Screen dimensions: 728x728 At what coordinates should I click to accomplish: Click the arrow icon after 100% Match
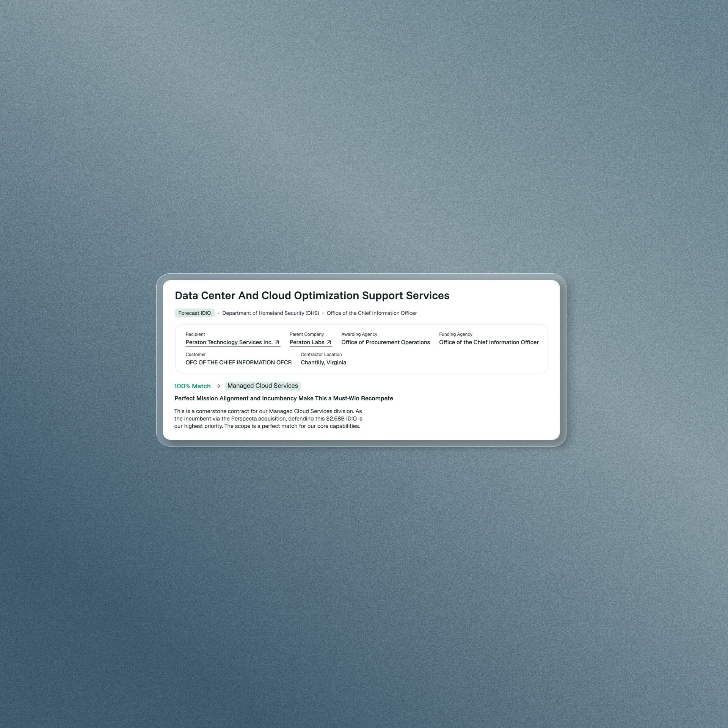coord(218,386)
